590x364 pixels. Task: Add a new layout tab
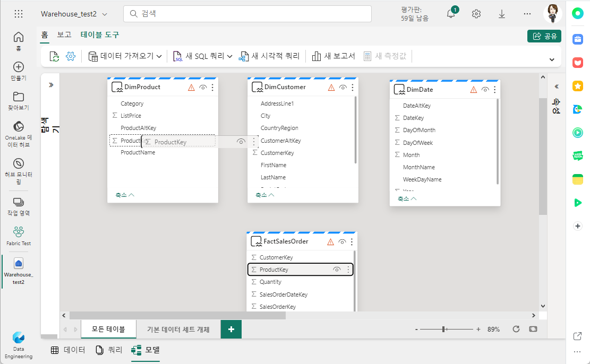pos(231,330)
